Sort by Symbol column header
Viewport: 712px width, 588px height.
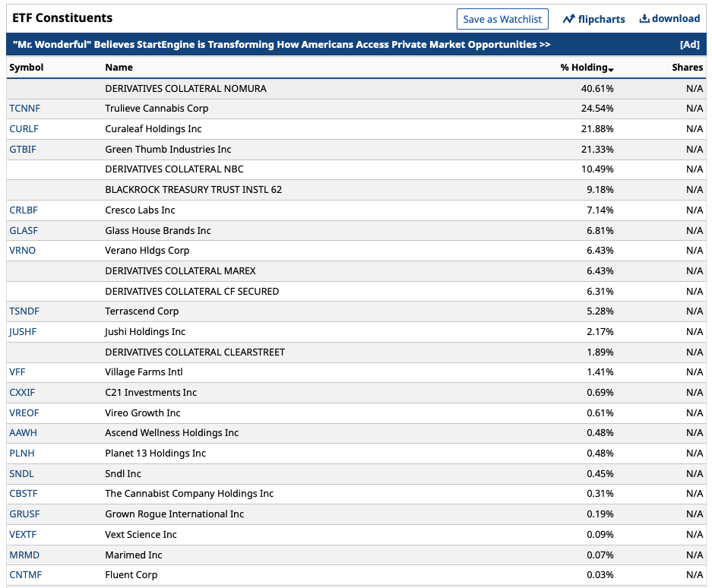coord(27,67)
